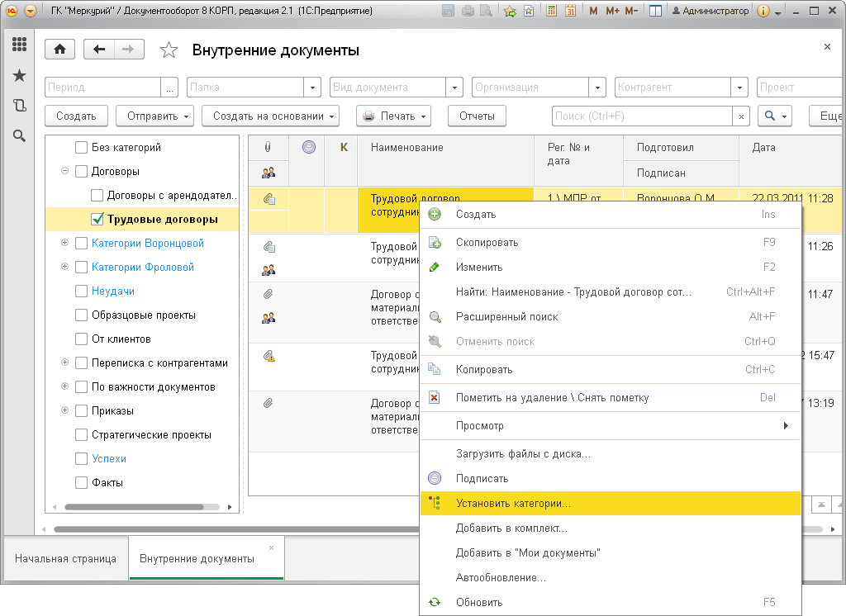The image size is (846, 616).
Task: Open Папка dropdown arrow
Action: 312,87
